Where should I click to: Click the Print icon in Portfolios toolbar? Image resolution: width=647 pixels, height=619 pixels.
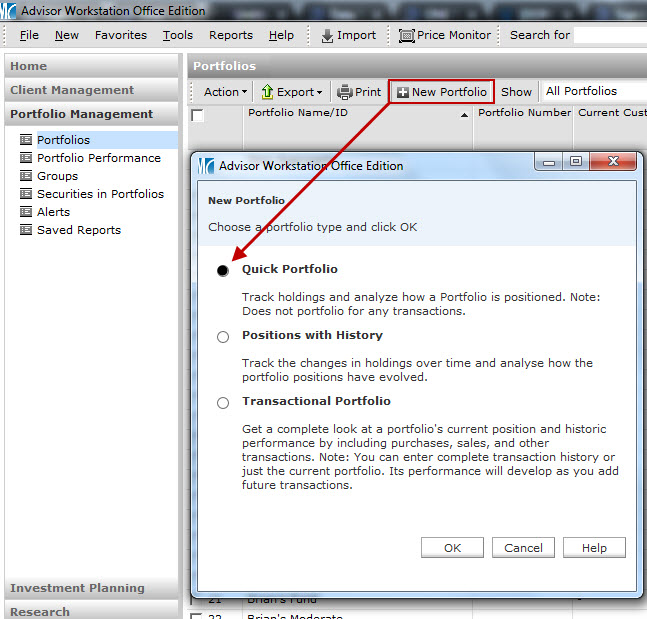pos(345,92)
